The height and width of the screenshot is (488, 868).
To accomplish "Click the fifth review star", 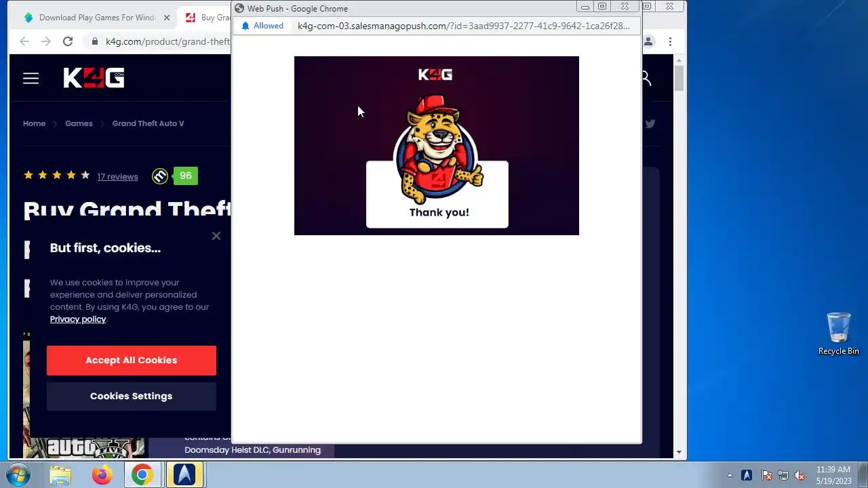I will 85,175.
